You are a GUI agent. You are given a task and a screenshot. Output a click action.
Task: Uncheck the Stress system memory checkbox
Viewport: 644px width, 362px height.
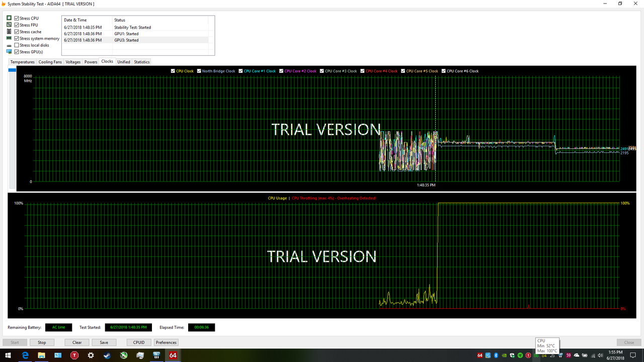point(17,38)
